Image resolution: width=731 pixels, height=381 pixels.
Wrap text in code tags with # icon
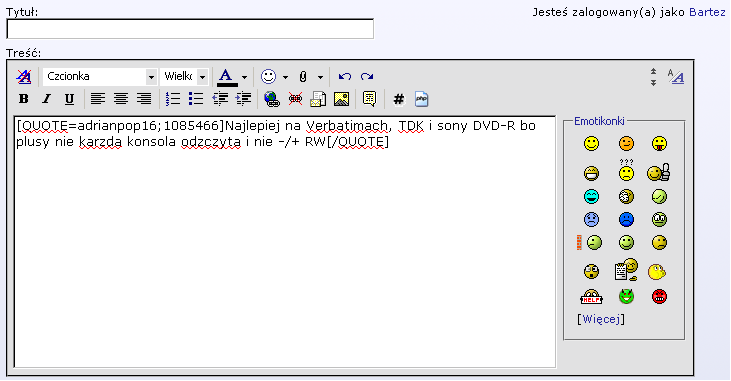399,99
